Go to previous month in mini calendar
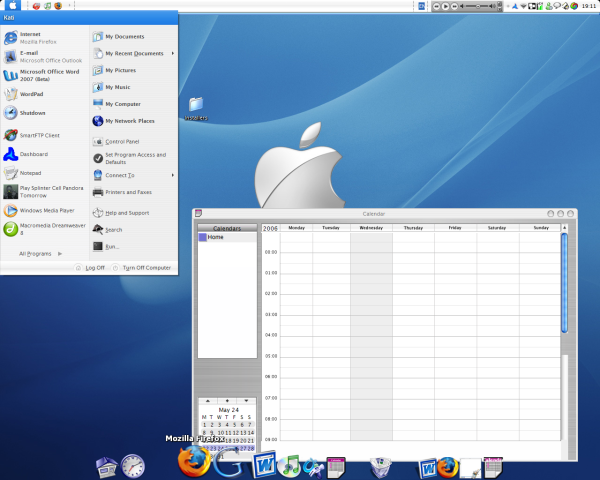600x480 pixels. click(208, 401)
